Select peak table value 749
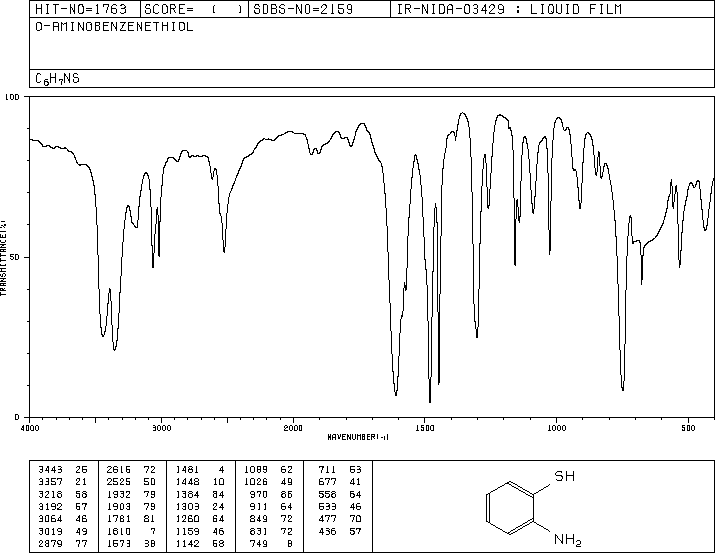Image resolution: width=715 pixels, height=553 pixels. pos(259,544)
